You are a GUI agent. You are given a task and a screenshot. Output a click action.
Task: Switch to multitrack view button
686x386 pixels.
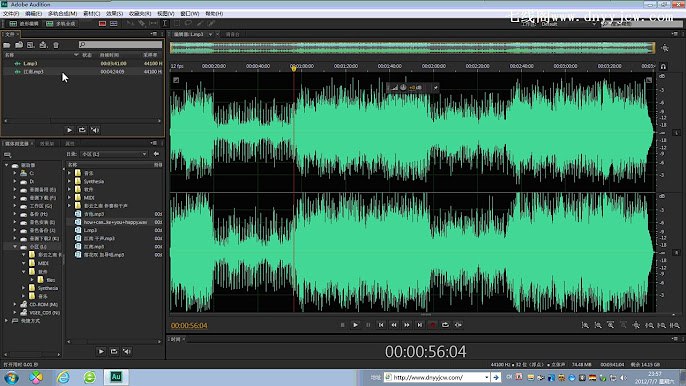(x=61, y=24)
